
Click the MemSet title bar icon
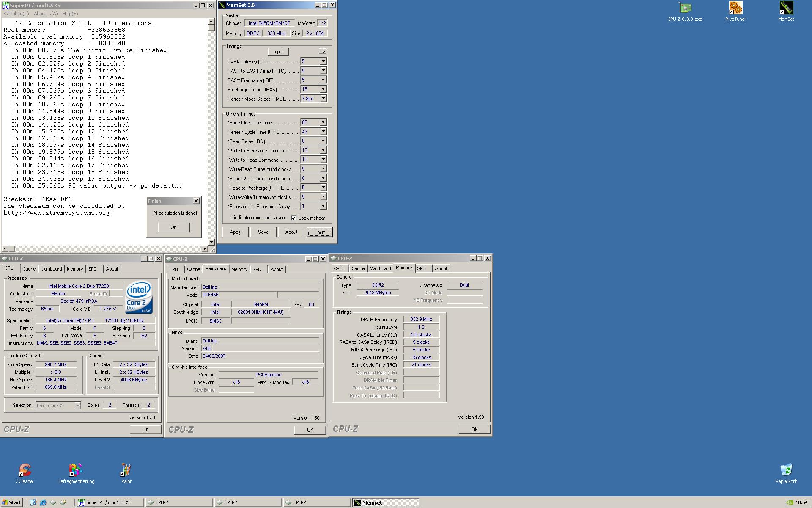[x=222, y=5]
